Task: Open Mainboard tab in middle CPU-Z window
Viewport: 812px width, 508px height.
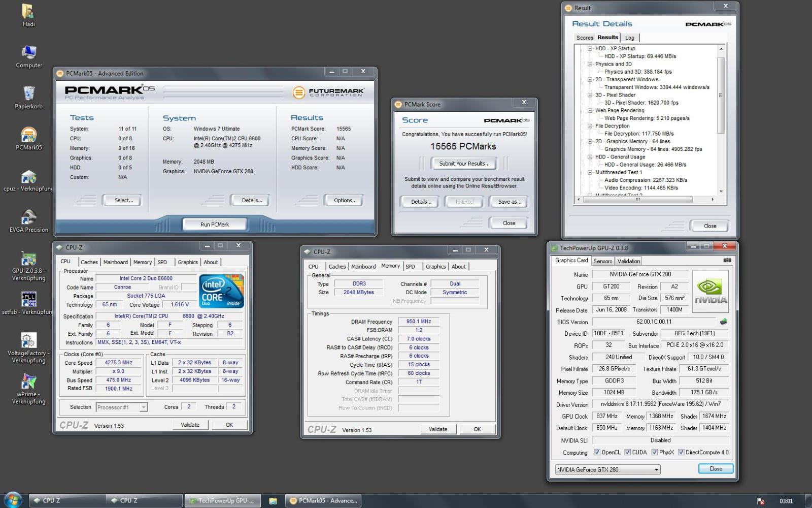Action: coord(363,266)
